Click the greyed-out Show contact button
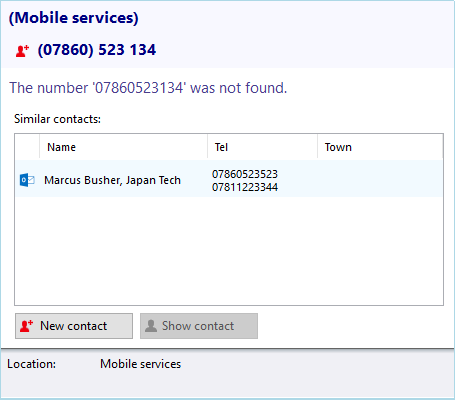This screenshot has height=400, width=455. (x=199, y=326)
